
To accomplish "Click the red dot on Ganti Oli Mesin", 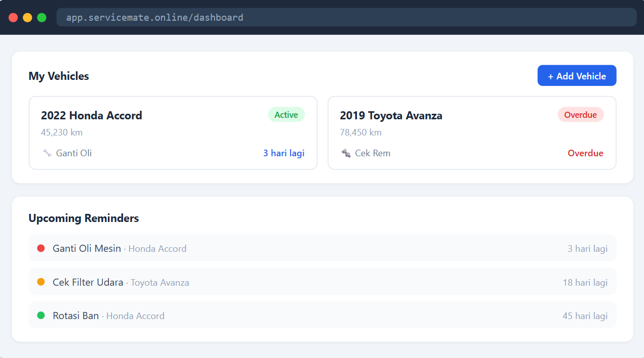I will tap(41, 248).
